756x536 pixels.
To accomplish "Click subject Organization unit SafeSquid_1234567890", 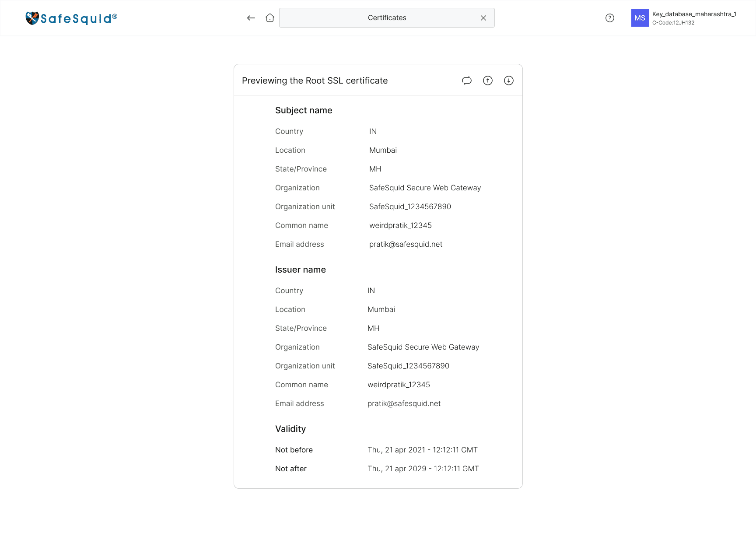I will pos(410,207).
